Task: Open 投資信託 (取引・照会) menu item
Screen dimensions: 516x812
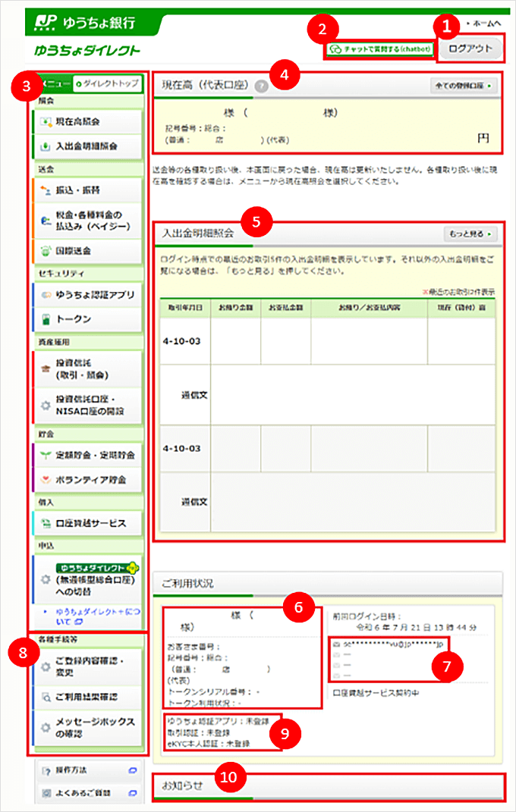Action: tap(87, 368)
